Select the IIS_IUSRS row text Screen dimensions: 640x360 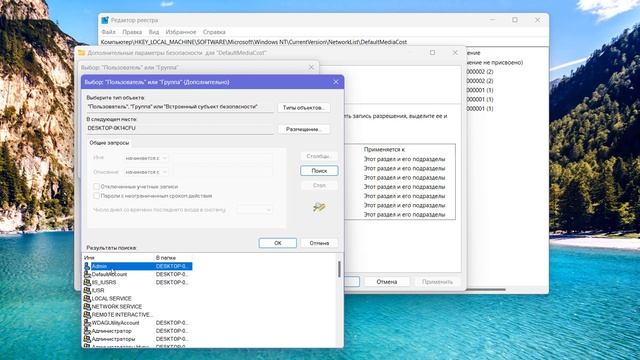point(104,282)
